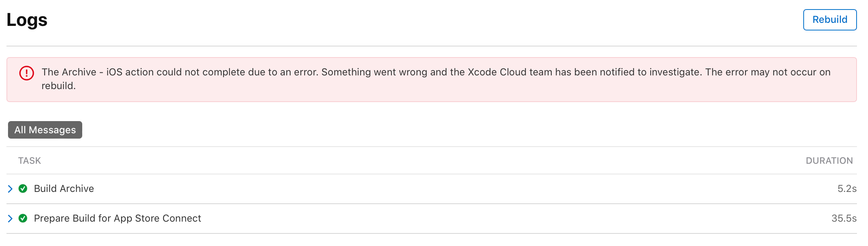Viewport: 868px width, 246px height.
Task: Click "notified to investigate" in the error banner
Action: pyautogui.click(x=650, y=72)
